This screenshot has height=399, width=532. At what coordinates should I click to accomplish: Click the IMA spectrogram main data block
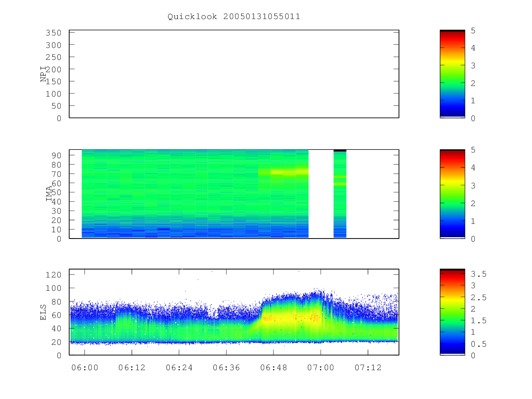pos(195,194)
